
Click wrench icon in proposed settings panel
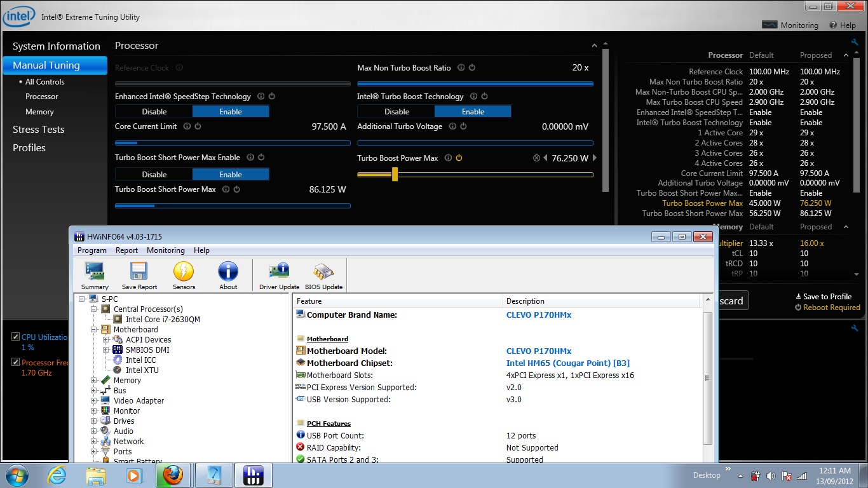(x=855, y=43)
